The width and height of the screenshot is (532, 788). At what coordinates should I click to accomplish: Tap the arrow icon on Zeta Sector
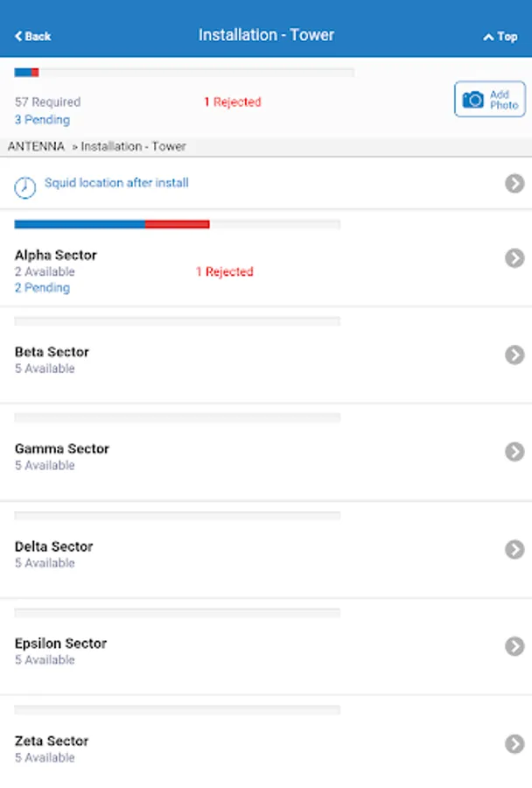pyautogui.click(x=514, y=743)
